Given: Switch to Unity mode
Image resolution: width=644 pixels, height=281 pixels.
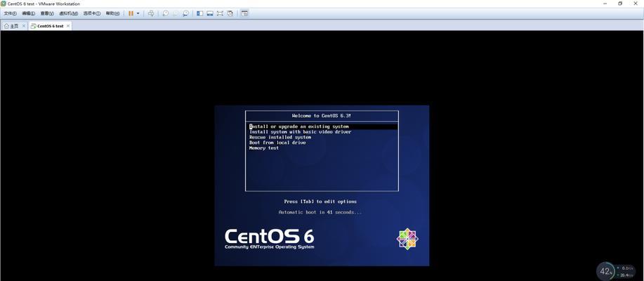Looking at the screenshot, I should click(x=230, y=13).
